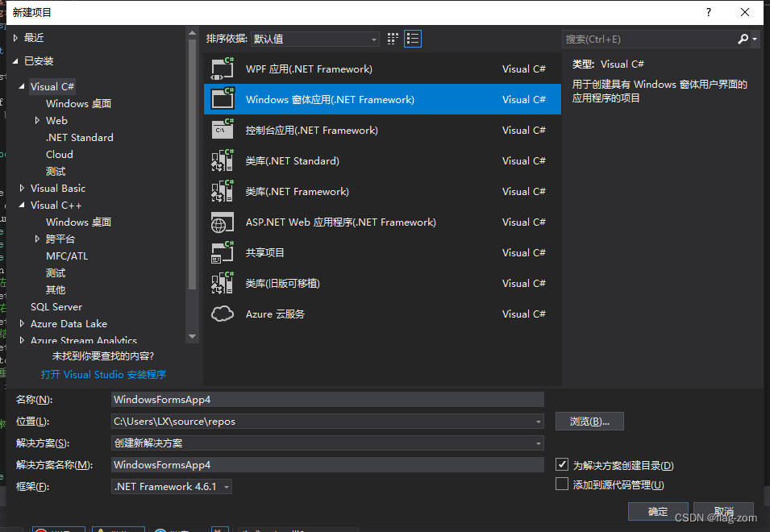Click the ASP.NET Web application globe icon
The image size is (770, 532).
(x=223, y=222)
